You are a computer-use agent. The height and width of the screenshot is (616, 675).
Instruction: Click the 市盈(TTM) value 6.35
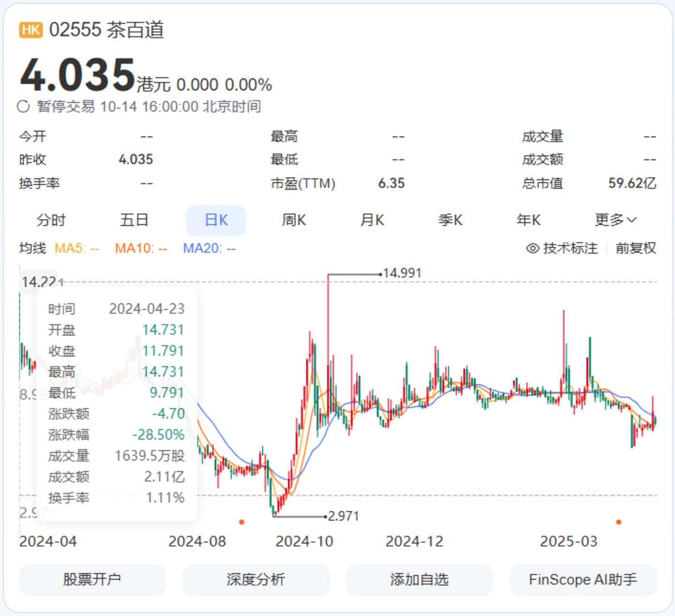coord(391,183)
